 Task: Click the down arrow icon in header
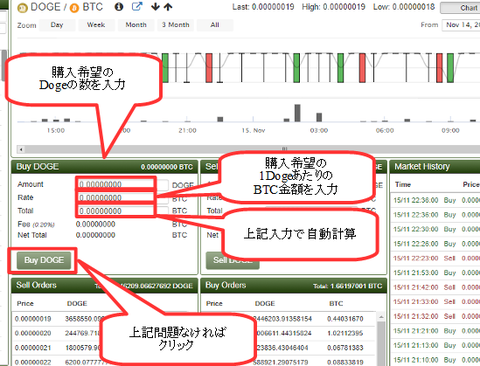155,7
